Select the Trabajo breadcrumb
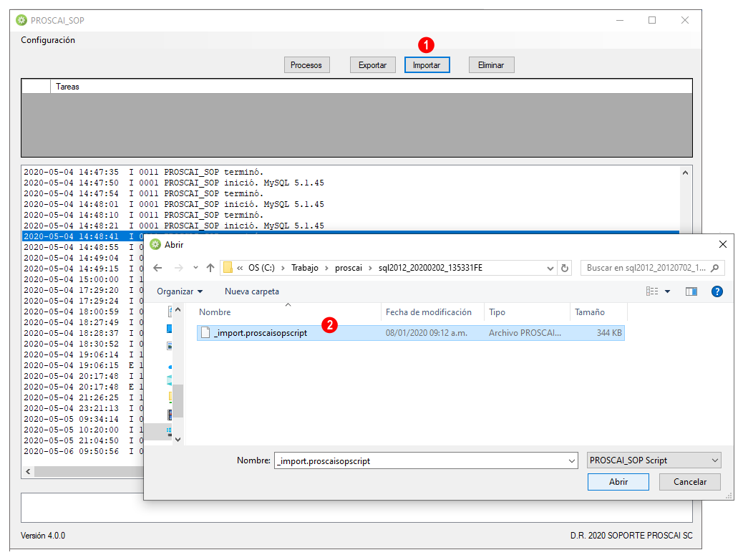Viewport: 743px width, 560px height. pyautogui.click(x=305, y=268)
